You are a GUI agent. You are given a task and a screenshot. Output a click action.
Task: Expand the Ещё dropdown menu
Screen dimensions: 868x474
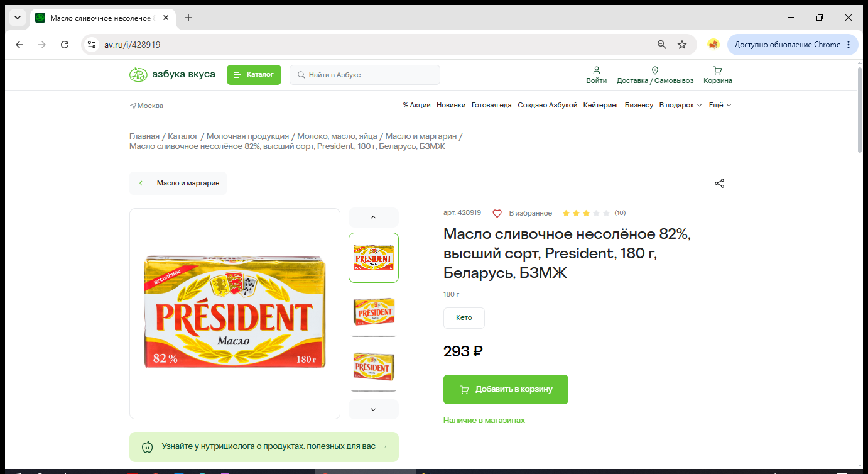pos(720,105)
